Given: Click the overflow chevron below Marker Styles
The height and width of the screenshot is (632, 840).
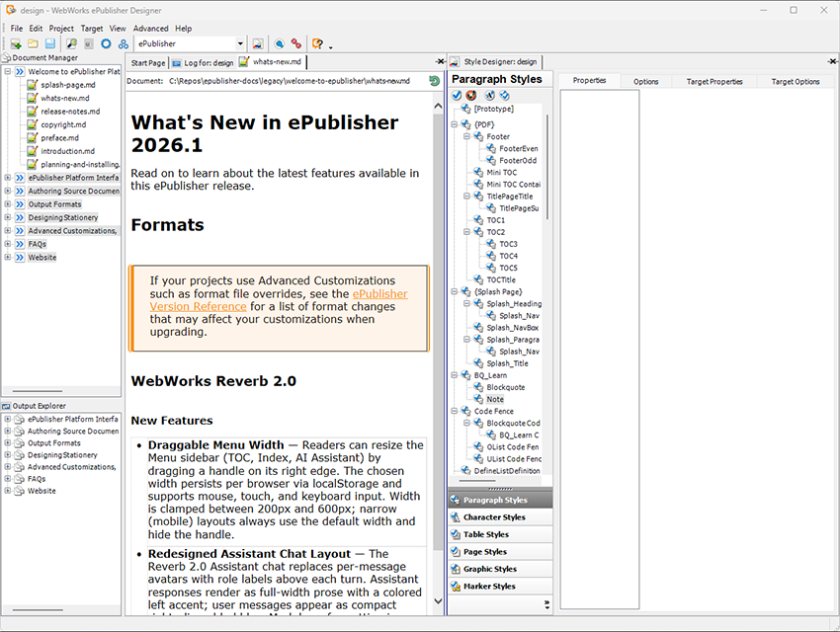Looking at the screenshot, I should pos(546,604).
